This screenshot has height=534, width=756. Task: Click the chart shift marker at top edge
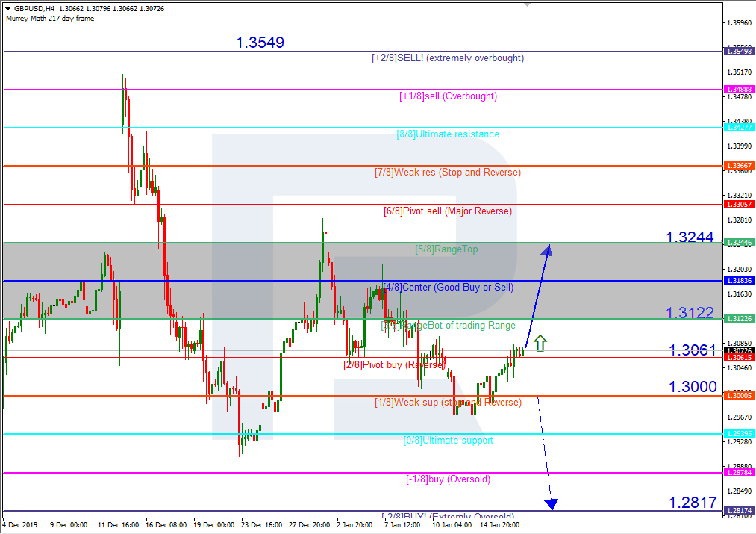point(527,4)
